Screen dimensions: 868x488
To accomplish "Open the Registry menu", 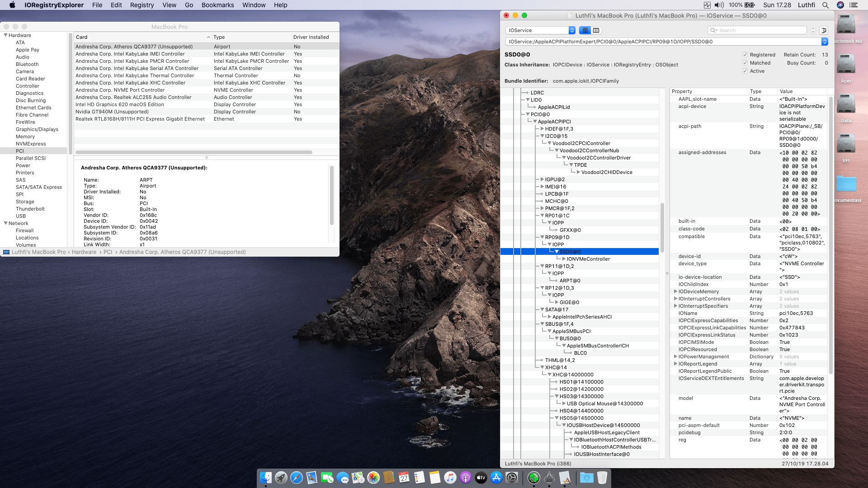I will (142, 5).
